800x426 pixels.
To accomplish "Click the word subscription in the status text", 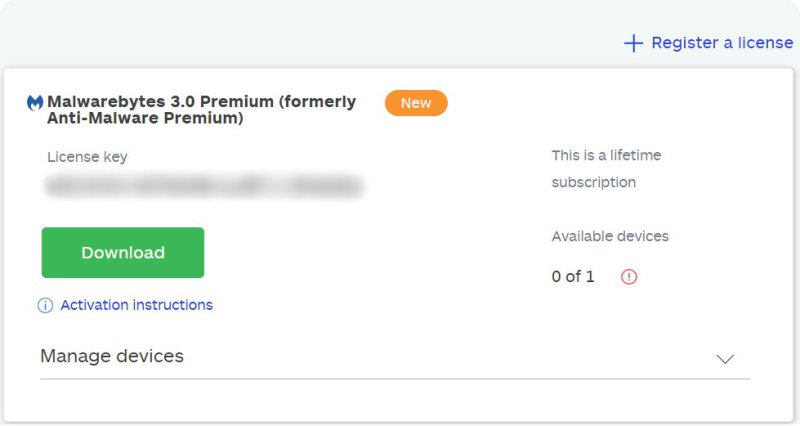I will click(x=593, y=183).
